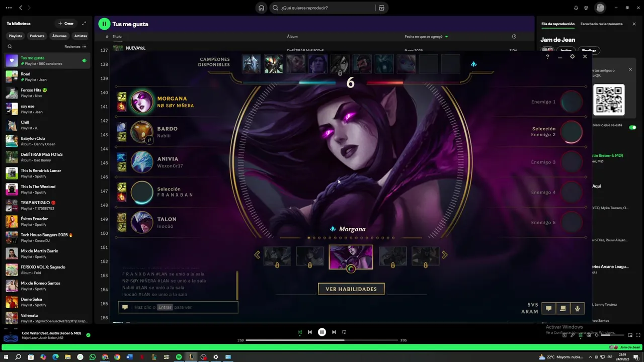Click the swap icon on Bardo's portrait
644x362 pixels.
tap(149, 140)
